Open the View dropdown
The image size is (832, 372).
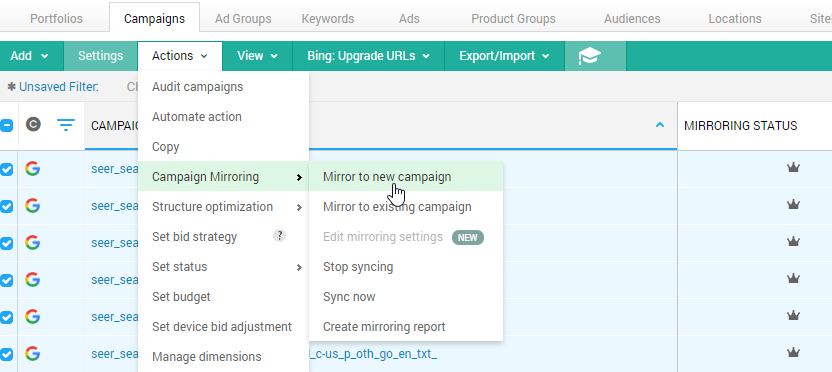[x=257, y=56]
